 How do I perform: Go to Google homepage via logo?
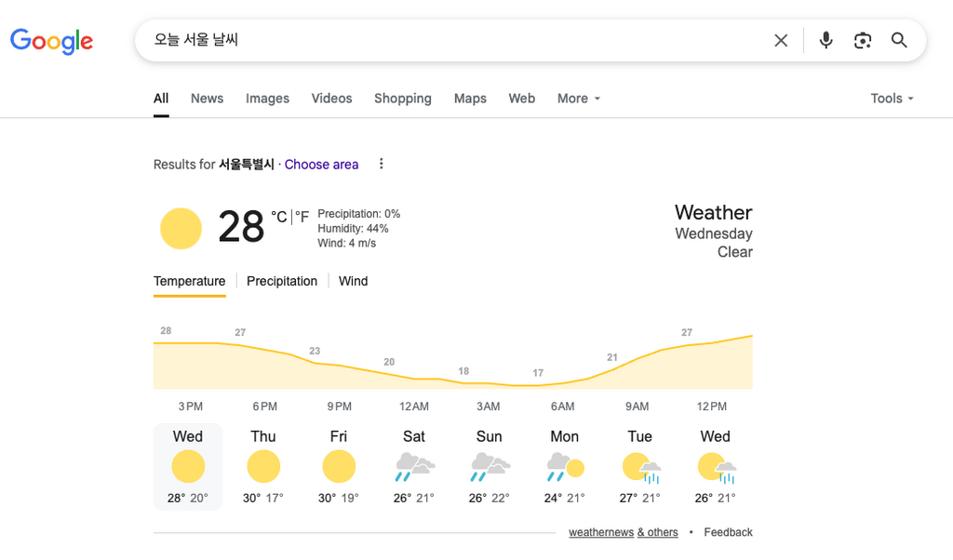52,41
